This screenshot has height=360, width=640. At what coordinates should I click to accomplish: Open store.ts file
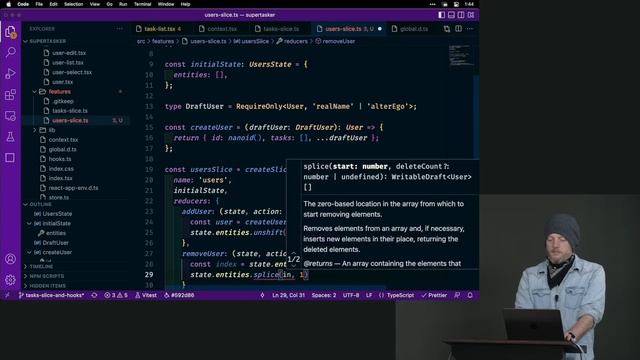(59, 198)
